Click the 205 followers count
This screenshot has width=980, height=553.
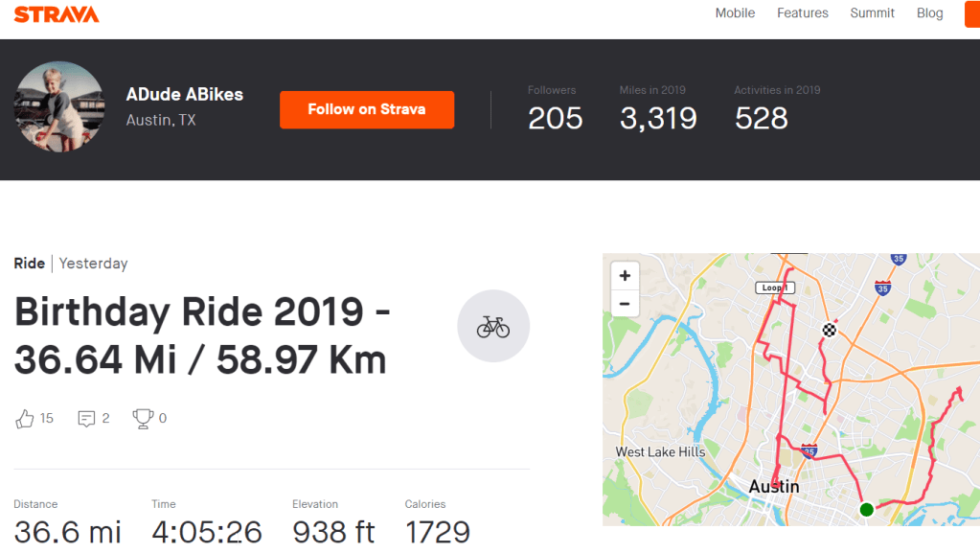point(555,118)
